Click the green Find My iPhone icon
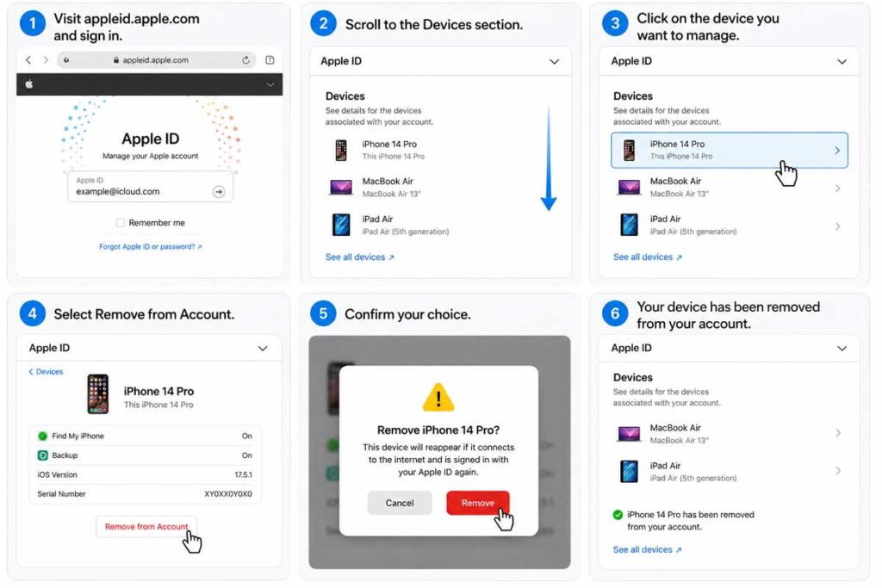 [x=42, y=436]
